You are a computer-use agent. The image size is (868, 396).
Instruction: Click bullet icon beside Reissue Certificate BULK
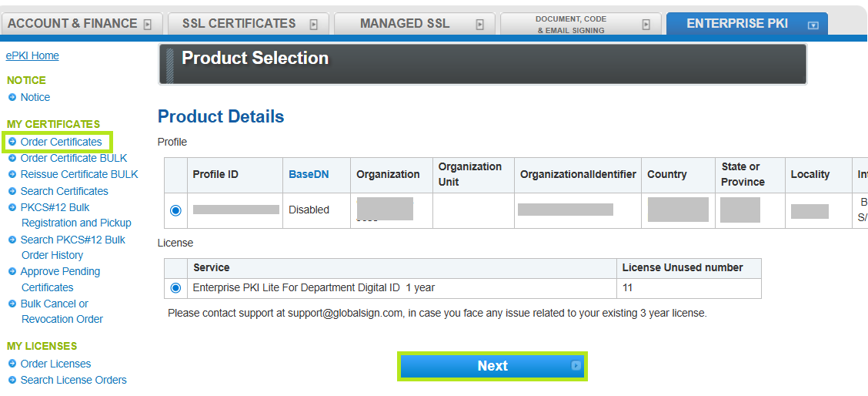[12, 174]
